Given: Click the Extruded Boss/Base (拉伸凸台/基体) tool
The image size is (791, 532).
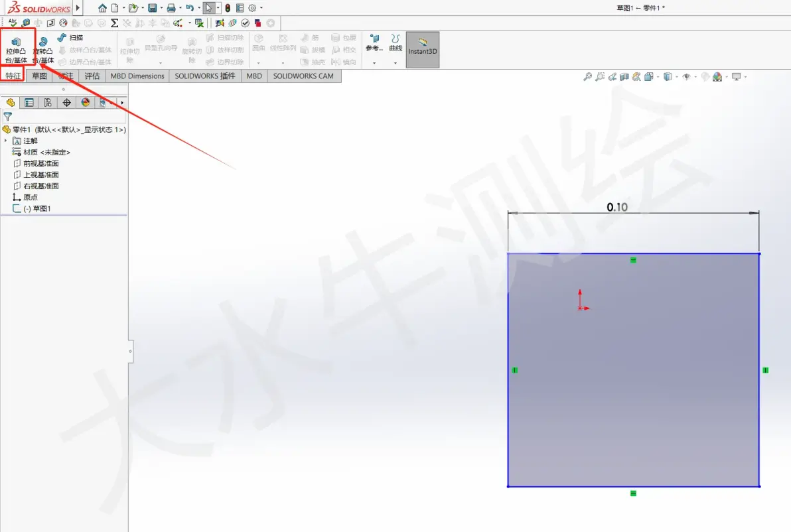Looking at the screenshot, I should (16, 49).
